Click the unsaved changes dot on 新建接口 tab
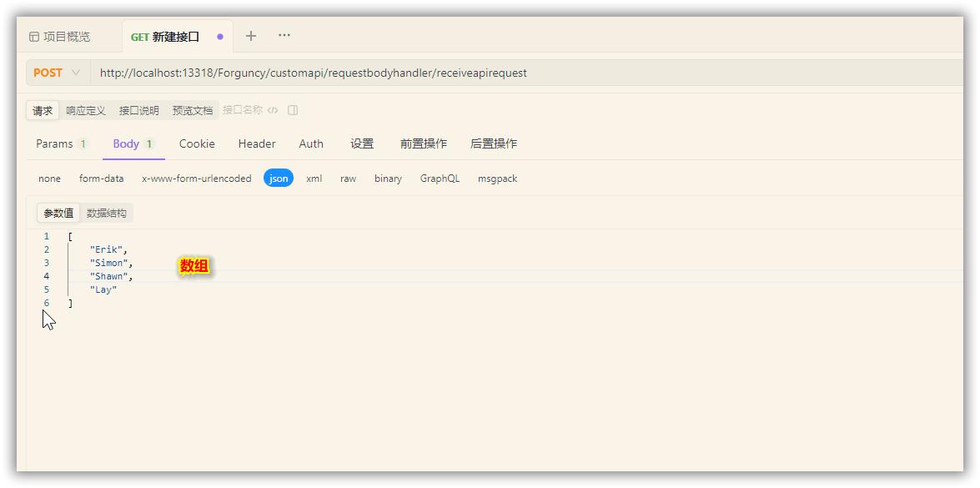Viewport: 980px width, 488px height. click(219, 34)
